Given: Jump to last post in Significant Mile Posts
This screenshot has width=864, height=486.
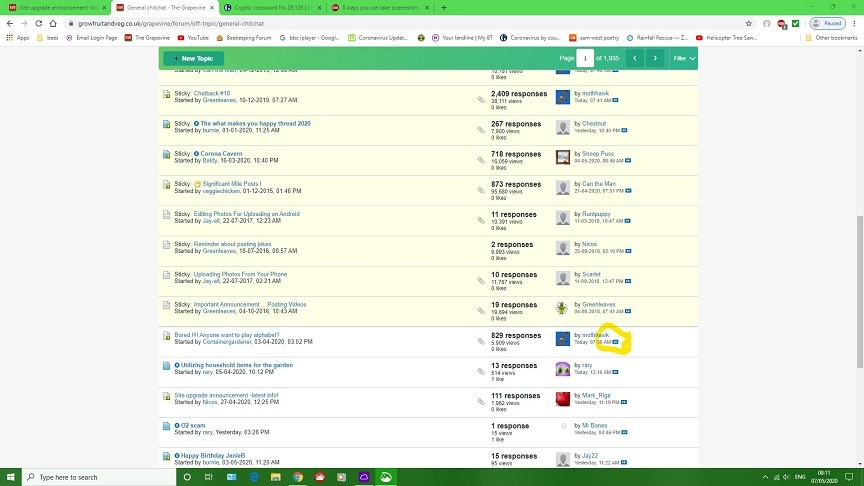Looking at the screenshot, I should click(x=628, y=191).
